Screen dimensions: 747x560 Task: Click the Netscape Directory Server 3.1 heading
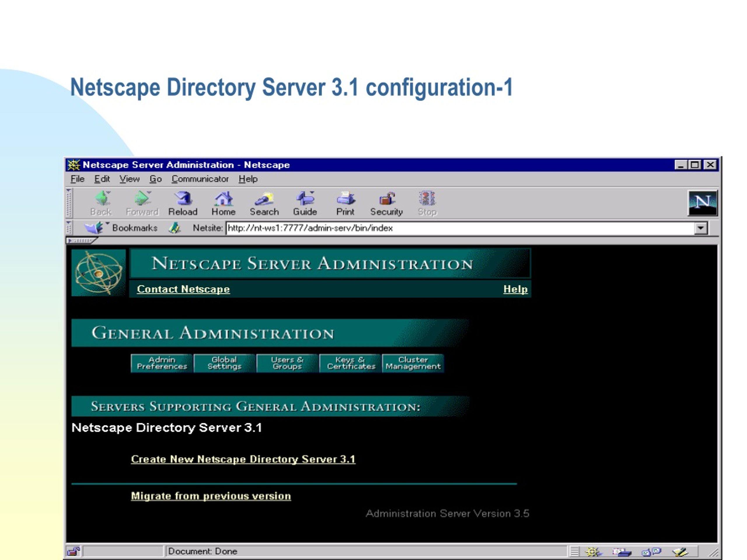click(x=167, y=428)
